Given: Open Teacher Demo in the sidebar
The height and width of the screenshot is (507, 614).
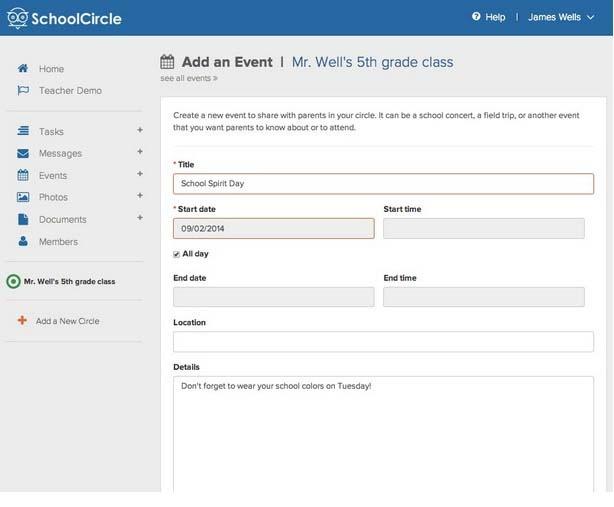Looking at the screenshot, I should click(70, 90).
